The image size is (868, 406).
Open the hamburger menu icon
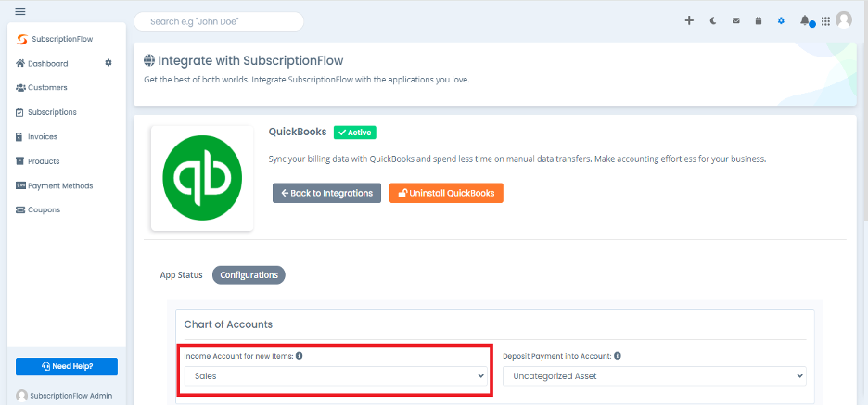[x=19, y=12]
